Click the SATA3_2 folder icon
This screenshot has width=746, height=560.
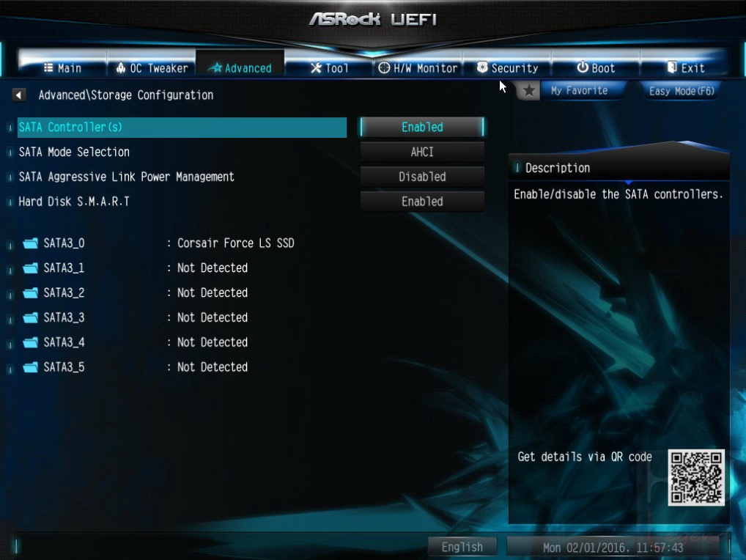coord(31,293)
